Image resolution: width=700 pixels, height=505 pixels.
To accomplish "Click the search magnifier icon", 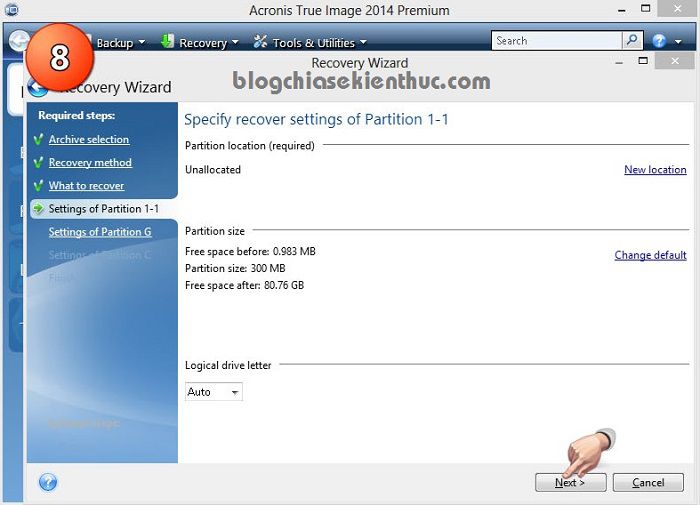I will (x=632, y=41).
